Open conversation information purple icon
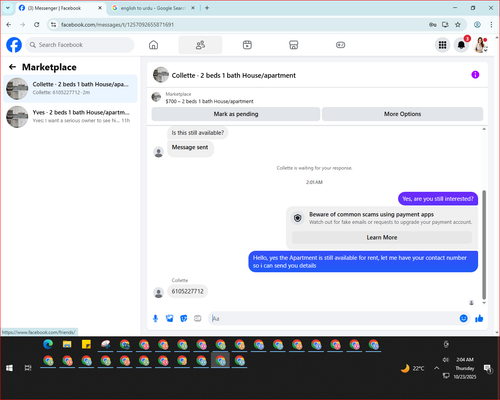This screenshot has width=500, height=400. click(x=475, y=75)
